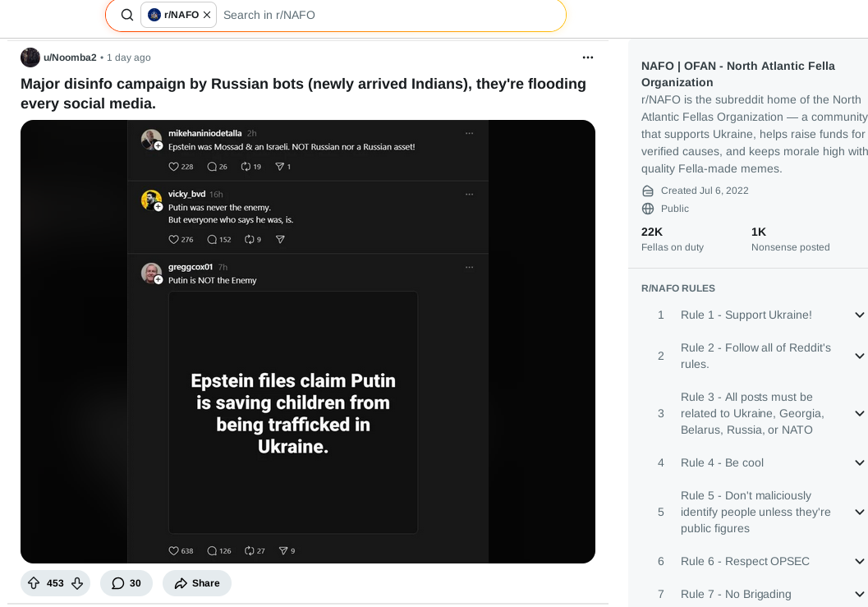The image size is (868, 607).
Task: Upvote the Russian bots disinfo post
Action: [x=34, y=583]
